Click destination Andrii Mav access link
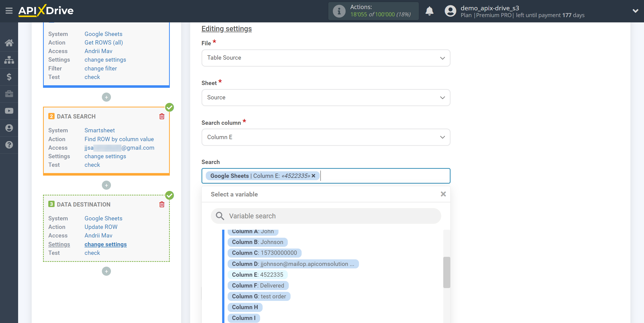This screenshot has height=323, width=644. coord(98,235)
